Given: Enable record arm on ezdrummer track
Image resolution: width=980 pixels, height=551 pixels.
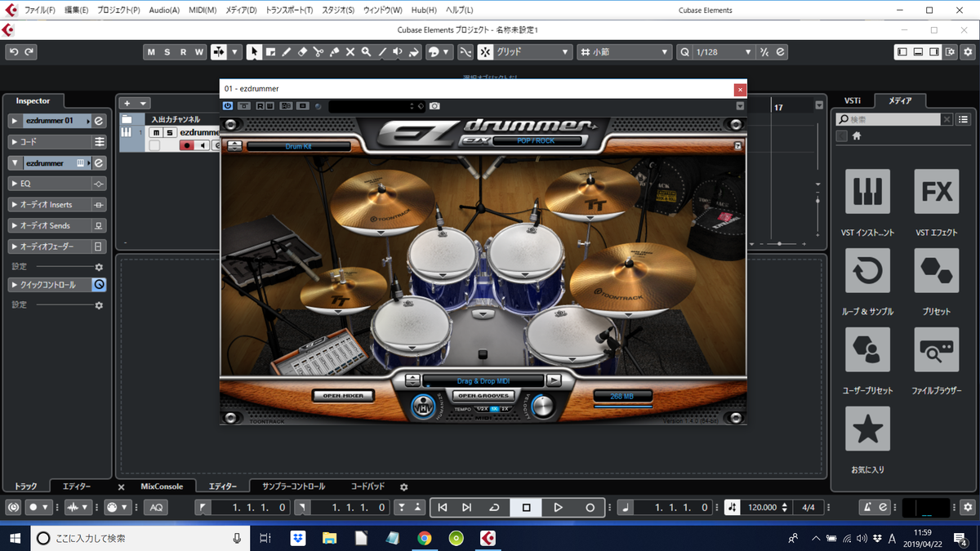Looking at the screenshot, I should coord(188,145).
